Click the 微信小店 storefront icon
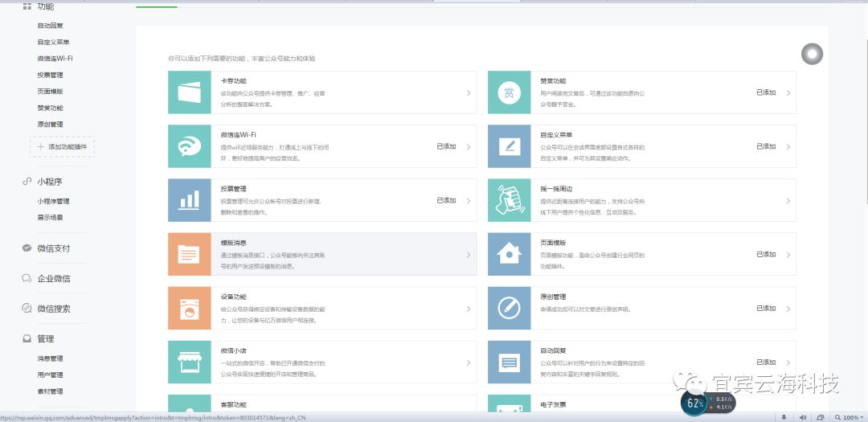Image resolution: width=868 pixels, height=422 pixels. 190,362
